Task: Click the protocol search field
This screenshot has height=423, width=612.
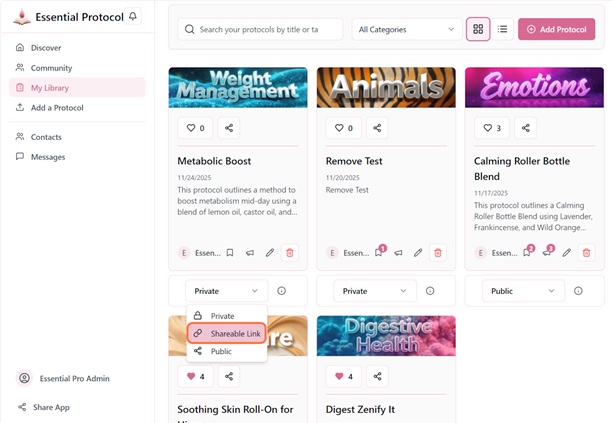Action: point(262,30)
